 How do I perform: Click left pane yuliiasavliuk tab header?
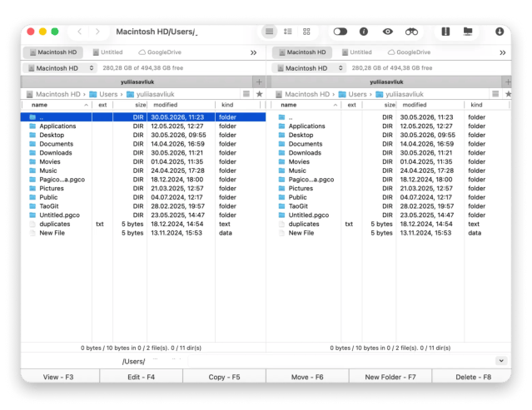(137, 82)
